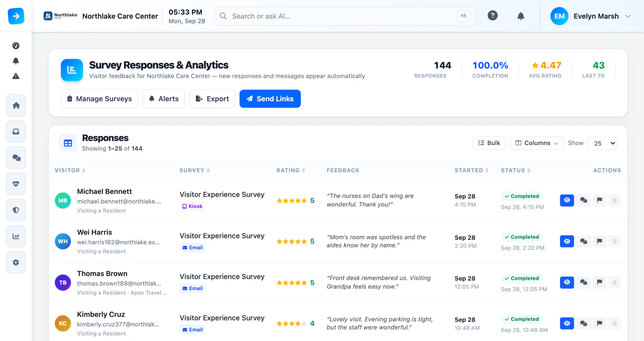Open the dashboard gauge icon in sidebar

[16, 46]
